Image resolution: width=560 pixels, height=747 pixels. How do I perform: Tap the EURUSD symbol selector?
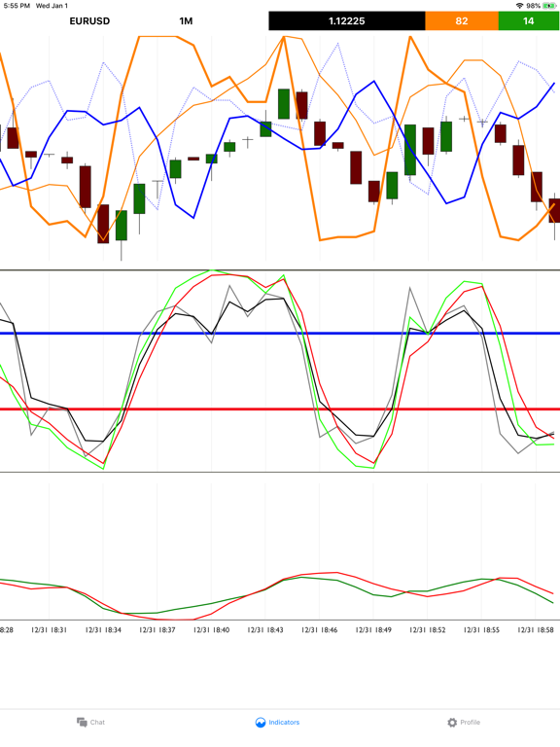click(x=89, y=21)
